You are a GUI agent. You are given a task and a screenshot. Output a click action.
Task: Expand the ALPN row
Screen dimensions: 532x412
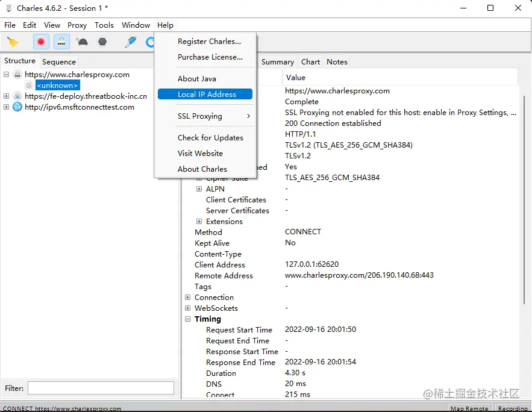click(199, 189)
